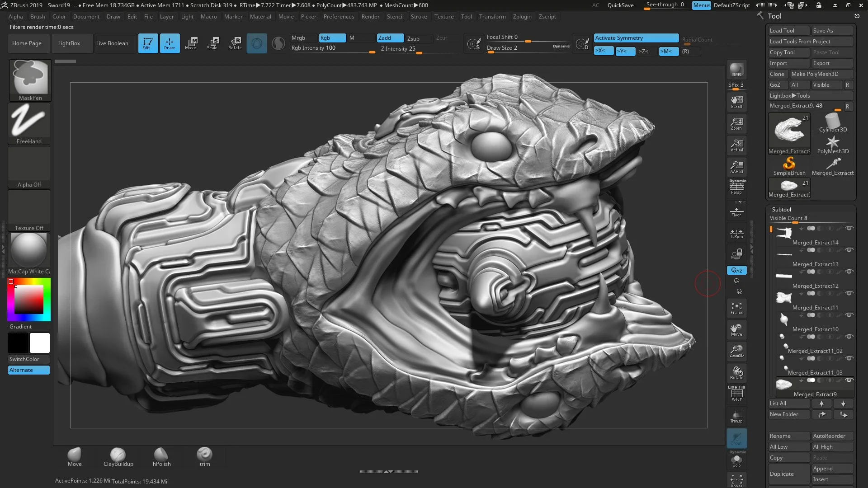Screen dimensions: 868x488
Task: Click the Activate Symmetry button
Action: pos(635,38)
